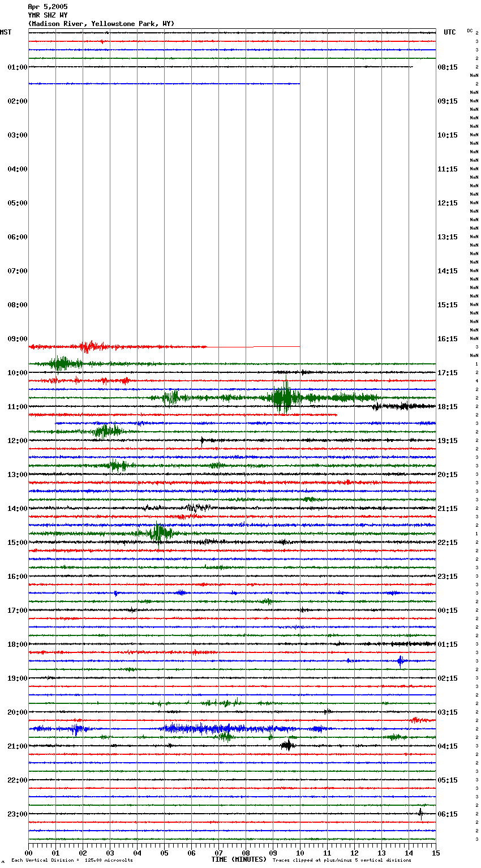Click the "UTC" column header
Image resolution: width=481 pixels, height=868 pixels.
point(450,32)
